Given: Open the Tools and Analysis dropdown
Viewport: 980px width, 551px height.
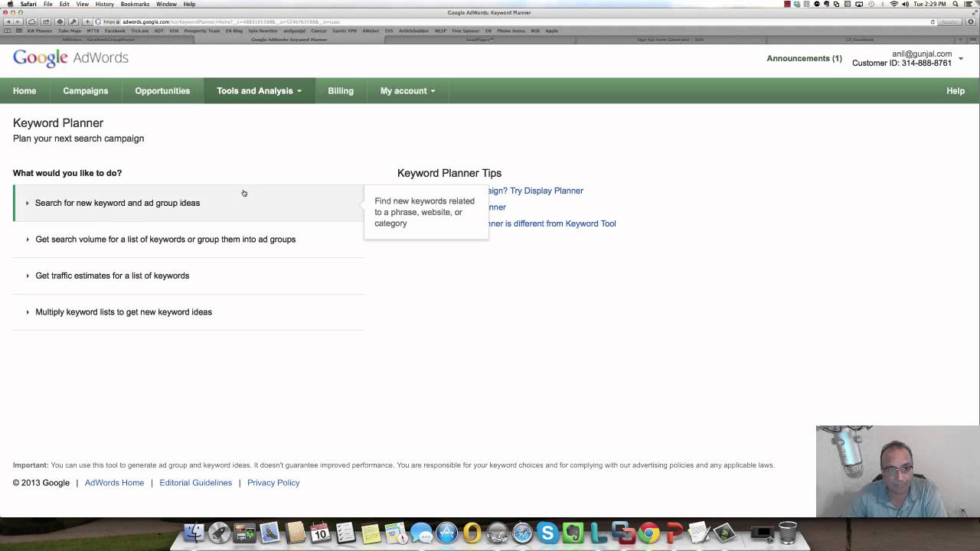Looking at the screenshot, I should [x=259, y=90].
